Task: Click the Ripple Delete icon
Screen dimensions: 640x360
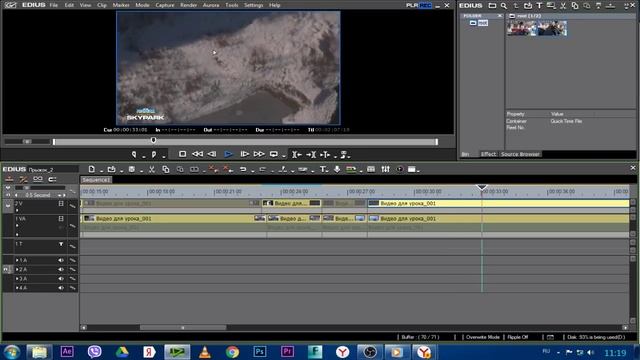Action: tap(228, 169)
